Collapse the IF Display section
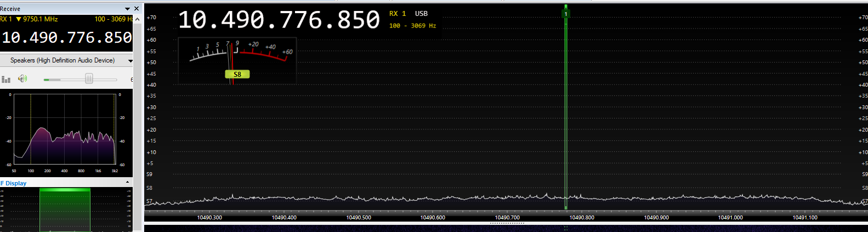This screenshot has width=868, height=232. [128, 183]
